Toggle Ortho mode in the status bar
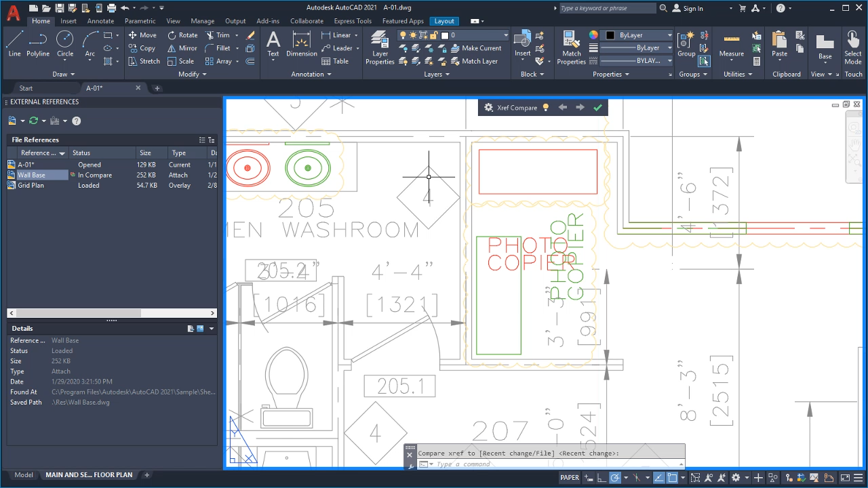Screen dimensions: 868x488 click(x=602, y=477)
